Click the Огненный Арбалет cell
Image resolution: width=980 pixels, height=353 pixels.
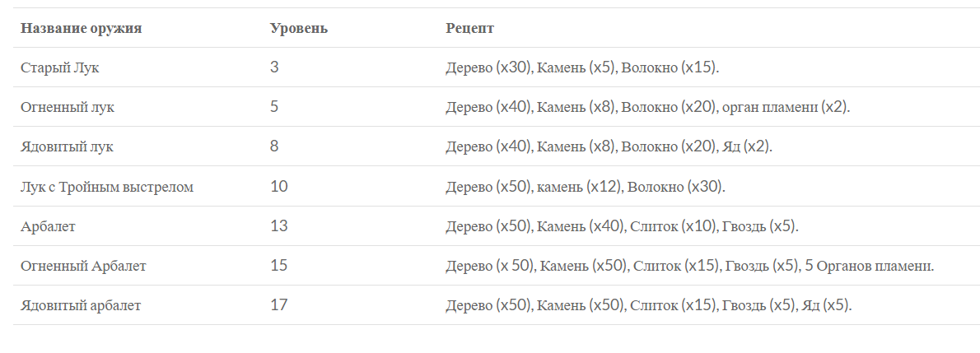(x=83, y=266)
